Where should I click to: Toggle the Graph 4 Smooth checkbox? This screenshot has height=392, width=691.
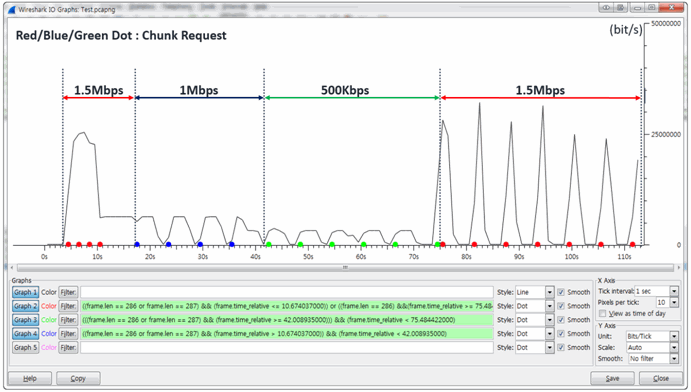[x=561, y=333]
